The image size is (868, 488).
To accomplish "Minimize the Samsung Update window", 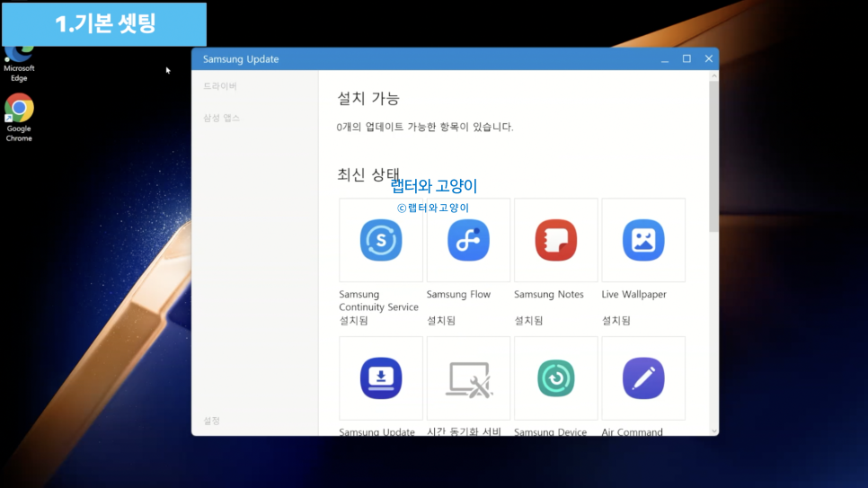I will (x=665, y=58).
